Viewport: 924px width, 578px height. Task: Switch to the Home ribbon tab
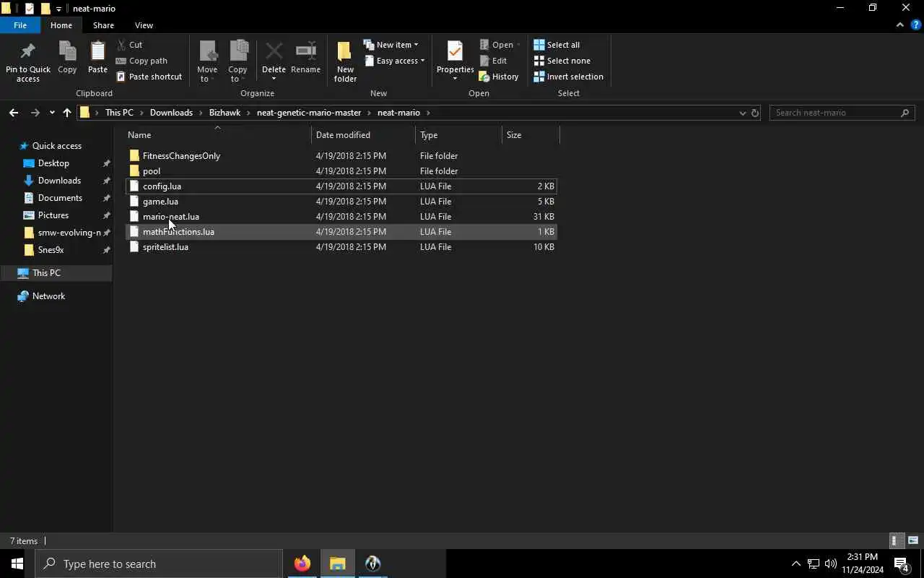(x=61, y=25)
